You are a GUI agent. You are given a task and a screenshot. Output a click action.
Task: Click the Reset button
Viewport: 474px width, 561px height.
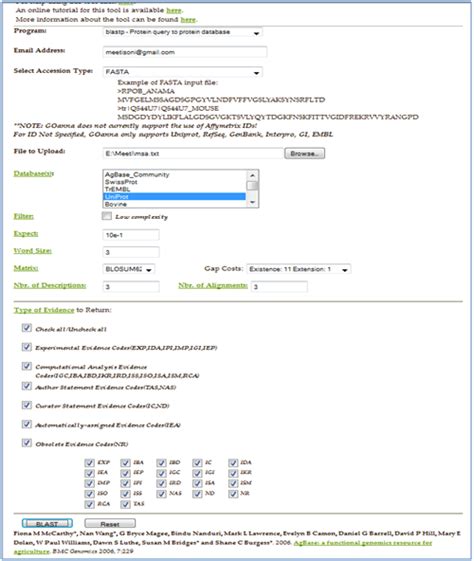pyautogui.click(x=110, y=524)
